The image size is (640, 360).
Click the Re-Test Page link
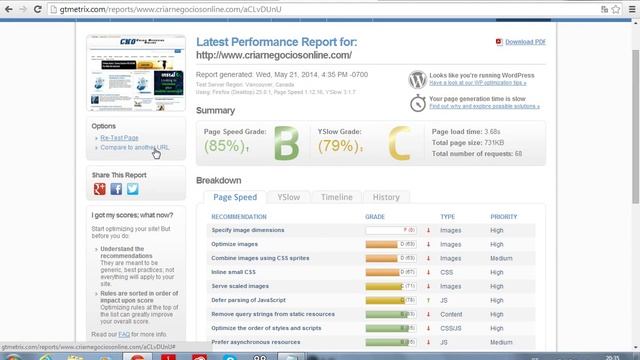click(119, 138)
